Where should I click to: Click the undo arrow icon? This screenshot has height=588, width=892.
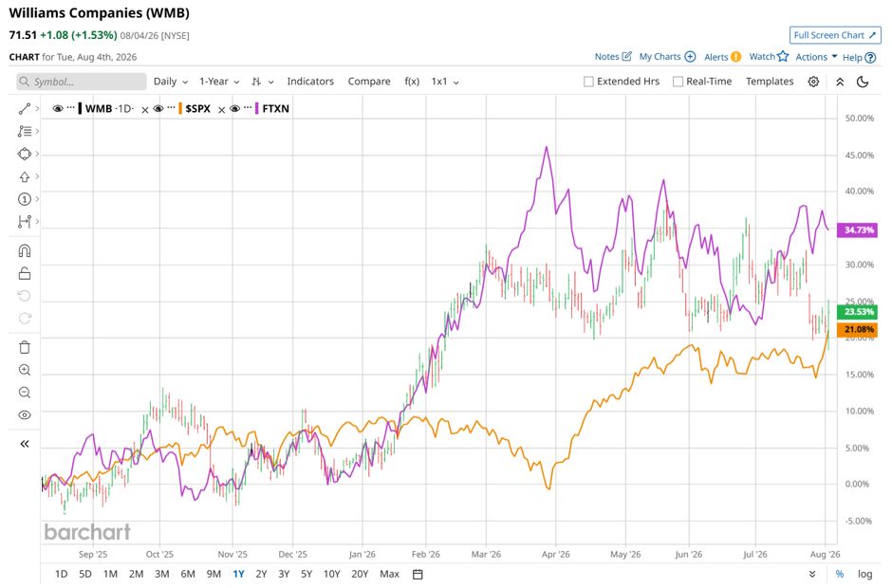tap(24, 296)
